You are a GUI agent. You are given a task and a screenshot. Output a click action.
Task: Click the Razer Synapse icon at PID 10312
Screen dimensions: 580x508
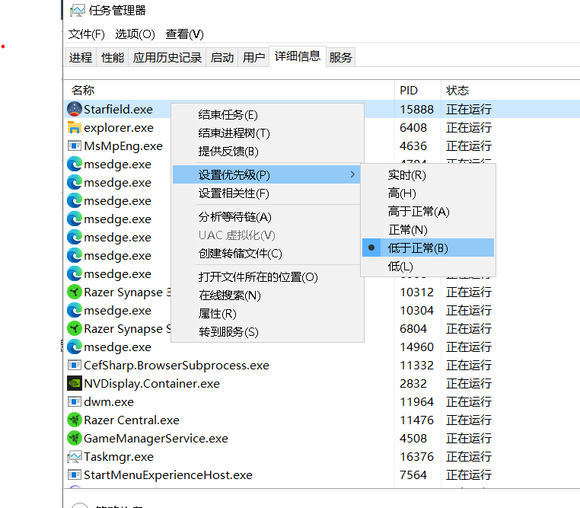[74, 292]
